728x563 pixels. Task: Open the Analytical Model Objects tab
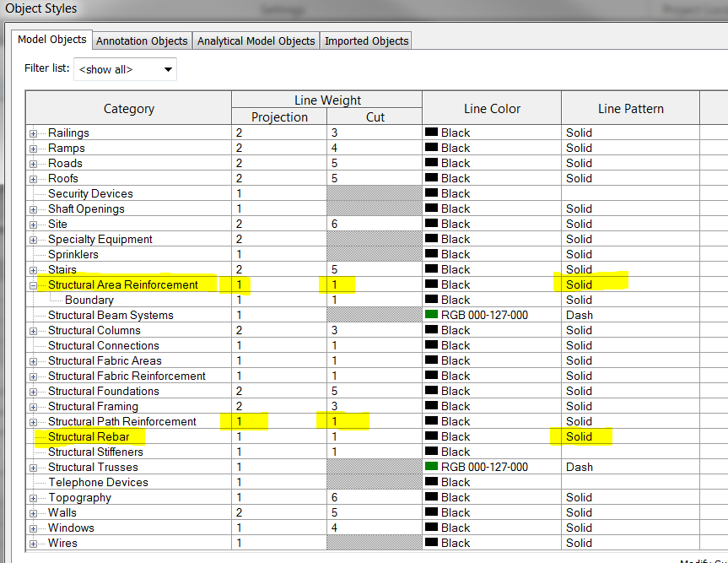pos(256,41)
